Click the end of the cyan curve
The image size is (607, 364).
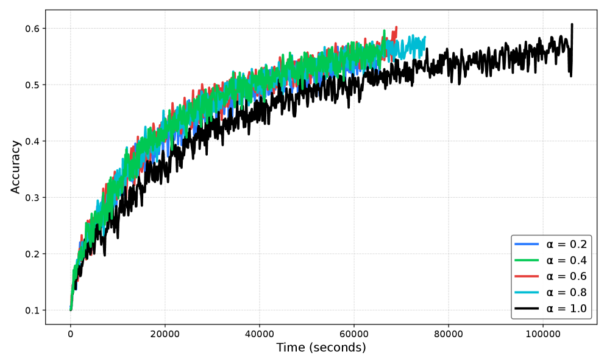[x=425, y=37]
